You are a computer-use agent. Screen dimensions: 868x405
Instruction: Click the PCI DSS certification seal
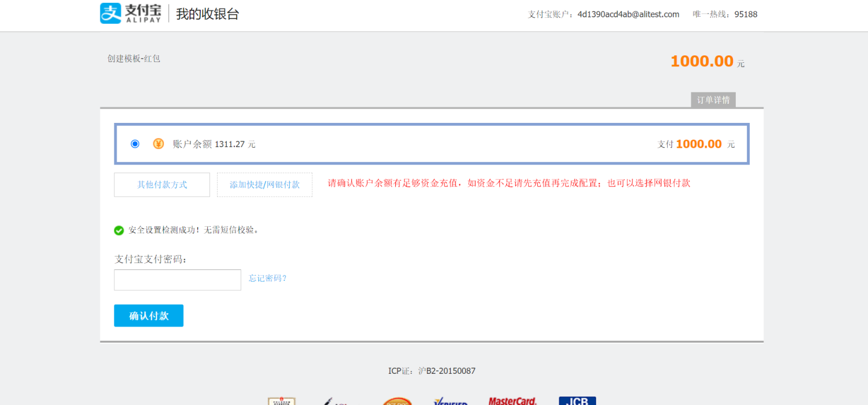pyautogui.click(x=398, y=400)
